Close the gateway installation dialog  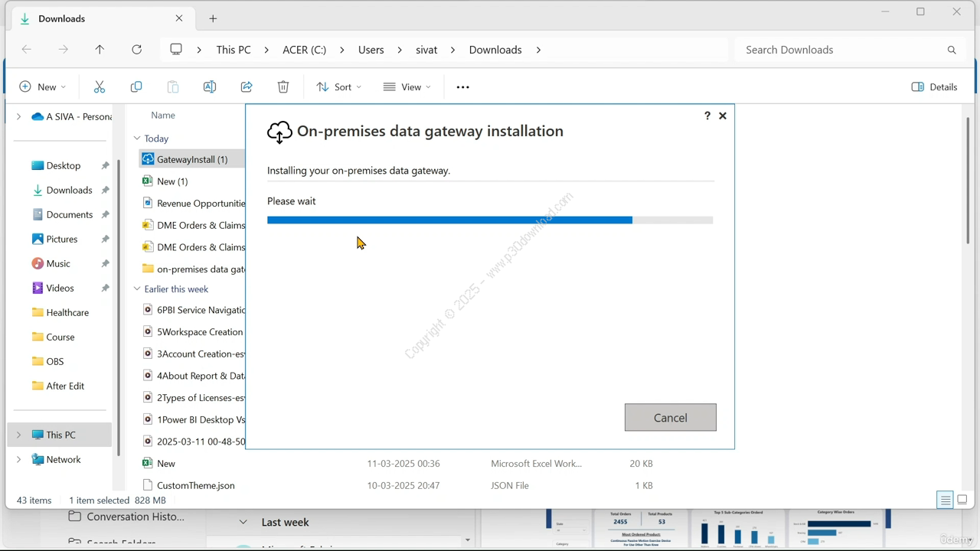pyautogui.click(x=722, y=116)
